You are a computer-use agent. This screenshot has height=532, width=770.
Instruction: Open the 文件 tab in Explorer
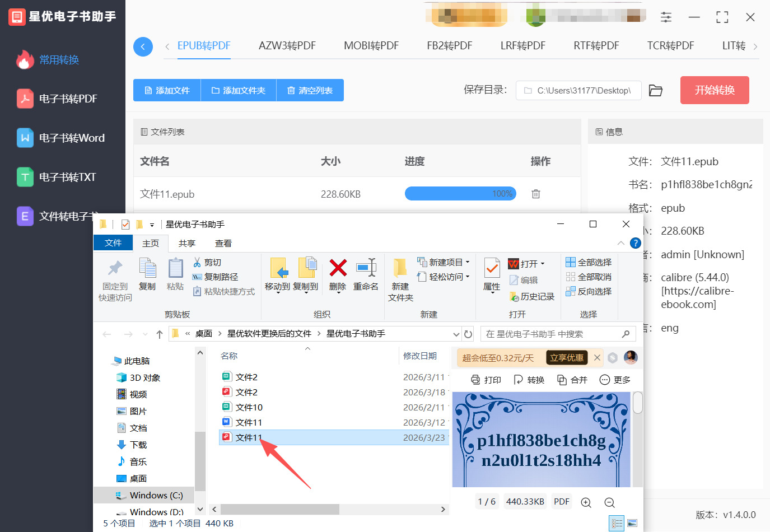point(113,242)
